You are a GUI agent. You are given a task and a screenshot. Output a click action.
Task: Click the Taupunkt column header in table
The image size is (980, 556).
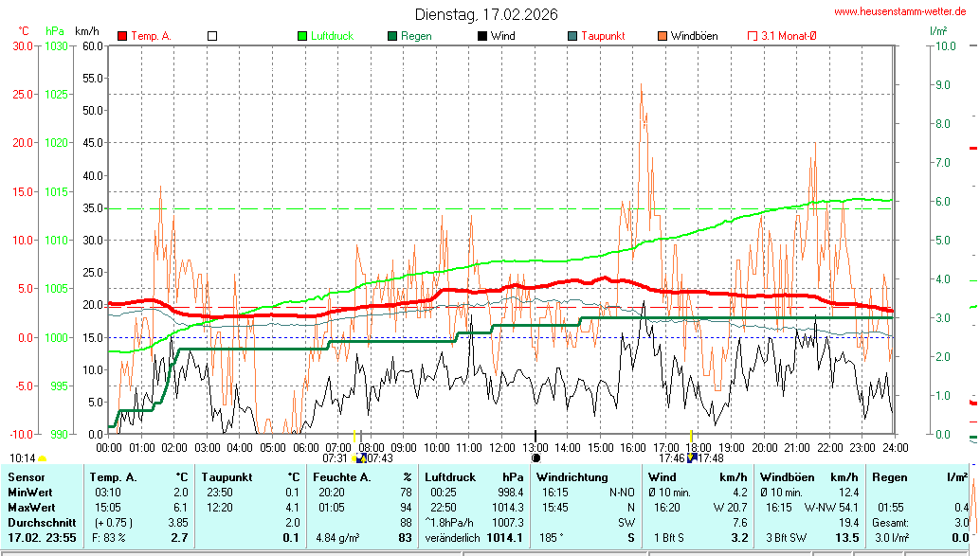227,476
